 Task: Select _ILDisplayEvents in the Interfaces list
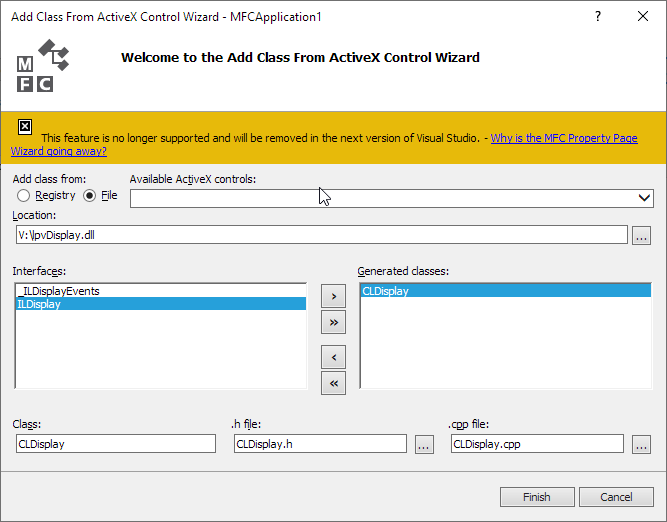tap(161, 291)
